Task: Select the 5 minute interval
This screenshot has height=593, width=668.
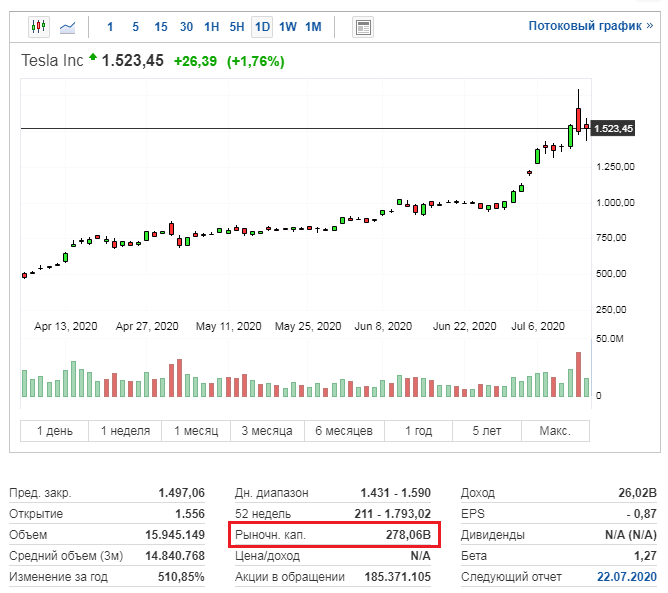Action: point(135,27)
